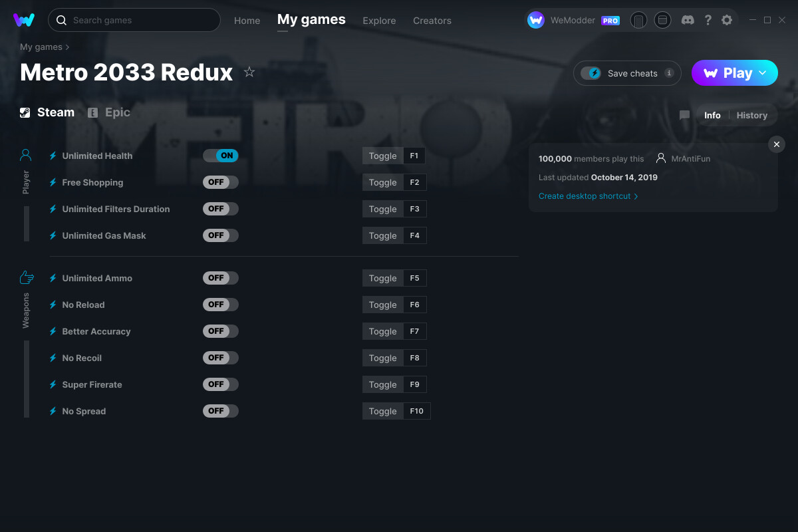
Task: Open Discord link icon in header
Action: (x=688, y=20)
